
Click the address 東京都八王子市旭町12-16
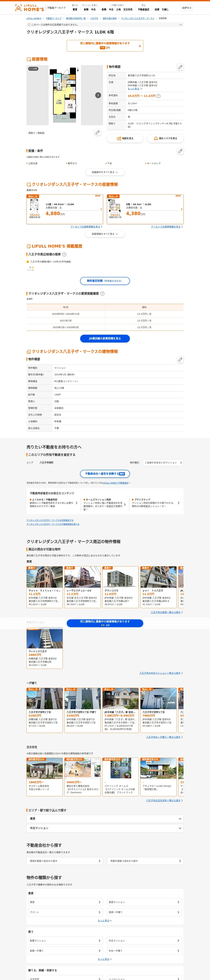pos(141,75)
